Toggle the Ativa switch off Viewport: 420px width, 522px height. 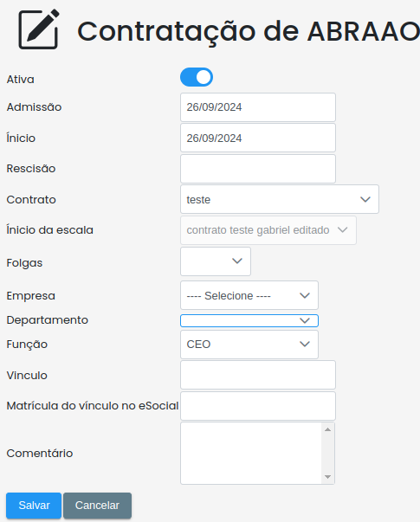coord(197,77)
